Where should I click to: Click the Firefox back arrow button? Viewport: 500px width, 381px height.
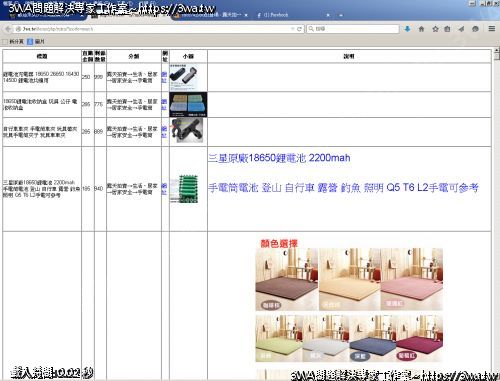pyautogui.click(x=7, y=29)
